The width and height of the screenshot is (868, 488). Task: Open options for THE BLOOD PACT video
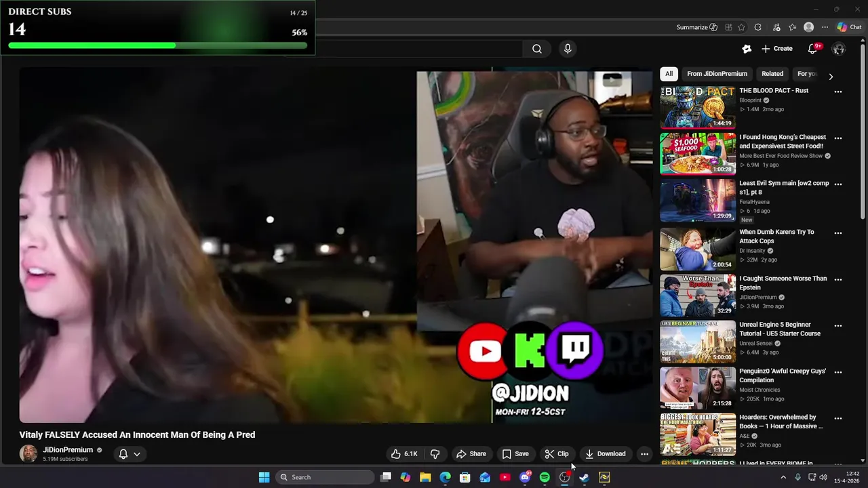[838, 91]
